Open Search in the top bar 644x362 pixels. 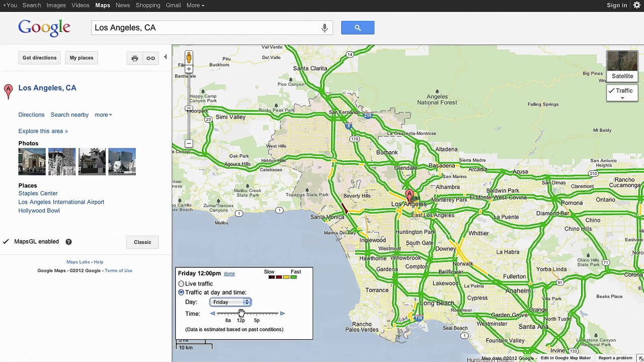click(32, 5)
